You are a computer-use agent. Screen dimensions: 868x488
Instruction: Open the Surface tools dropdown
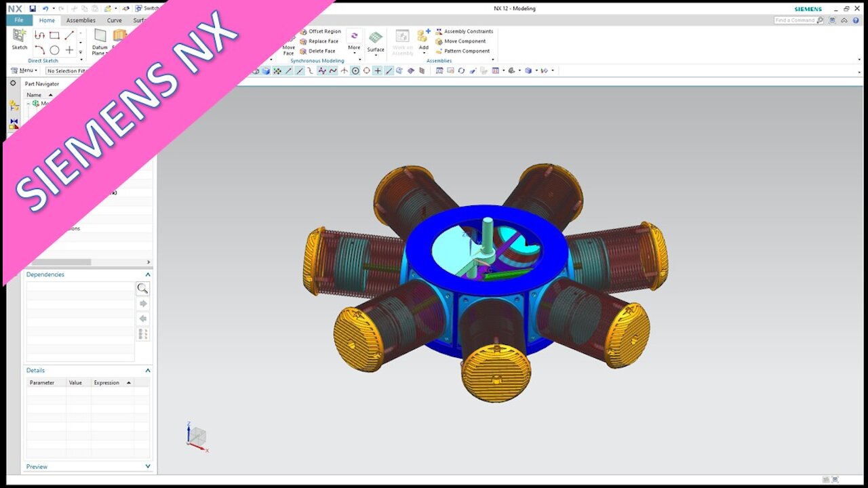tap(376, 43)
